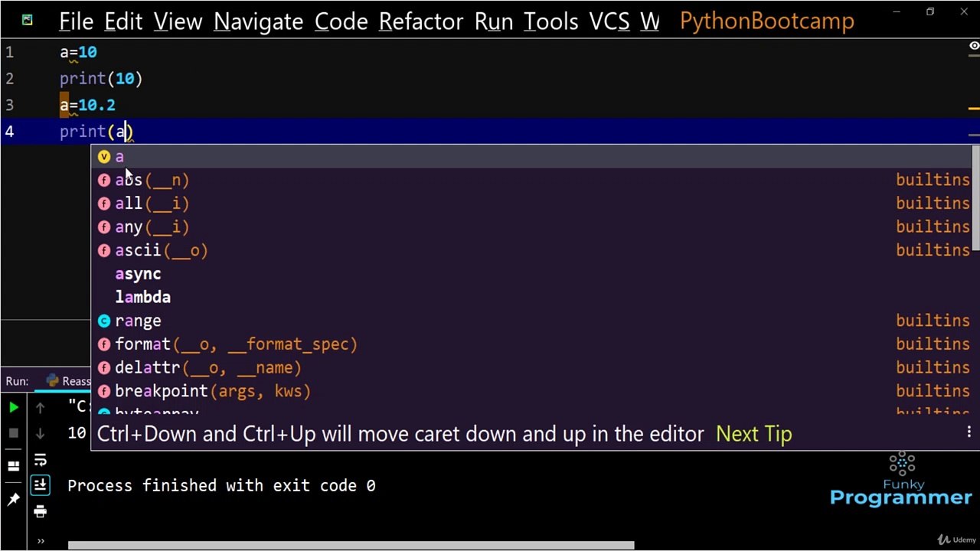Viewport: 980px width, 551px height.
Task: Click line 3 code a=10.2
Action: click(x=87, y=105)
